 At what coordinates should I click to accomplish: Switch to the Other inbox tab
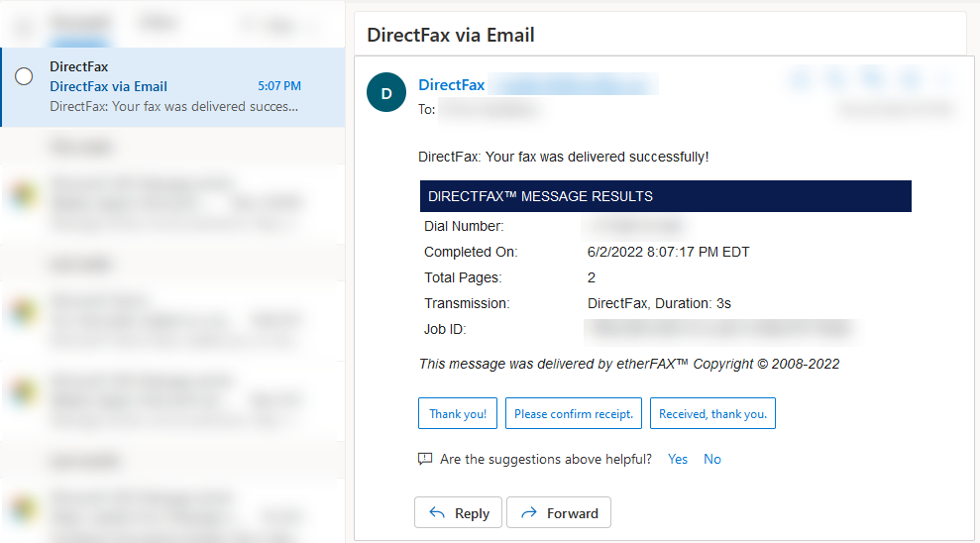point(154,23)
